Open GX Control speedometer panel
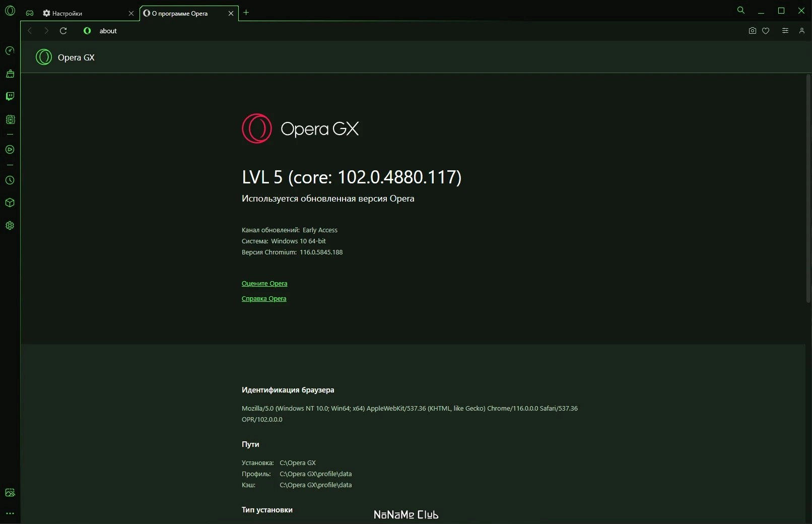 [10, 50]
